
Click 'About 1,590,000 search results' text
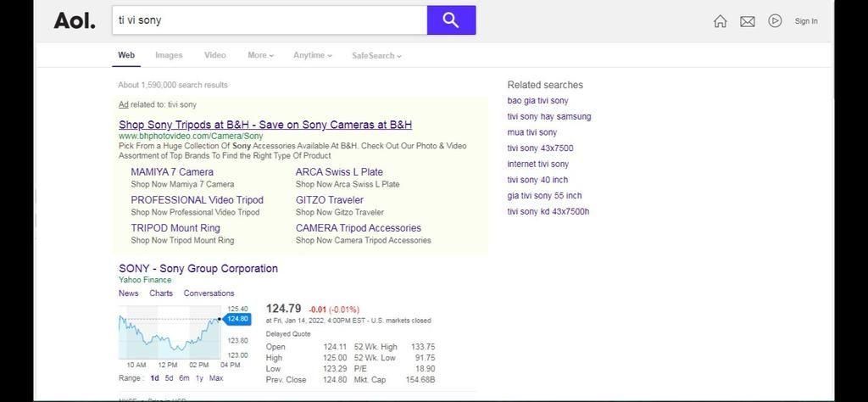tap(173, 86)
